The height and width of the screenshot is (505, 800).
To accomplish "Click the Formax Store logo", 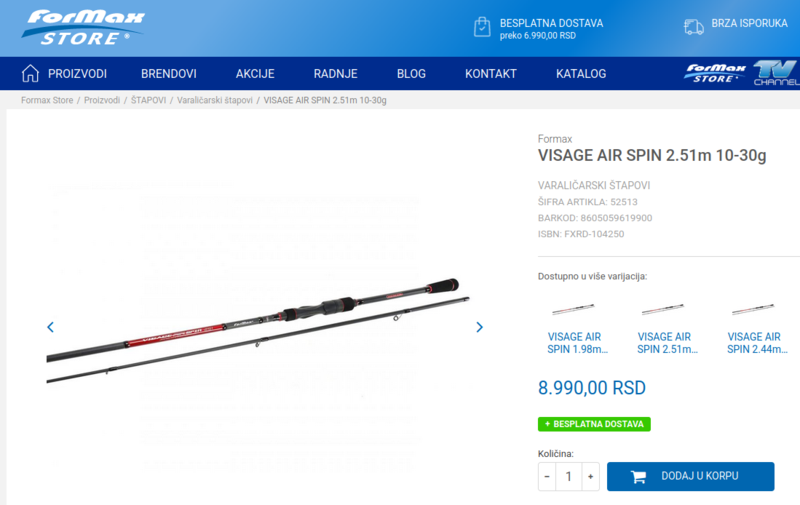I will tap(83, 28).
